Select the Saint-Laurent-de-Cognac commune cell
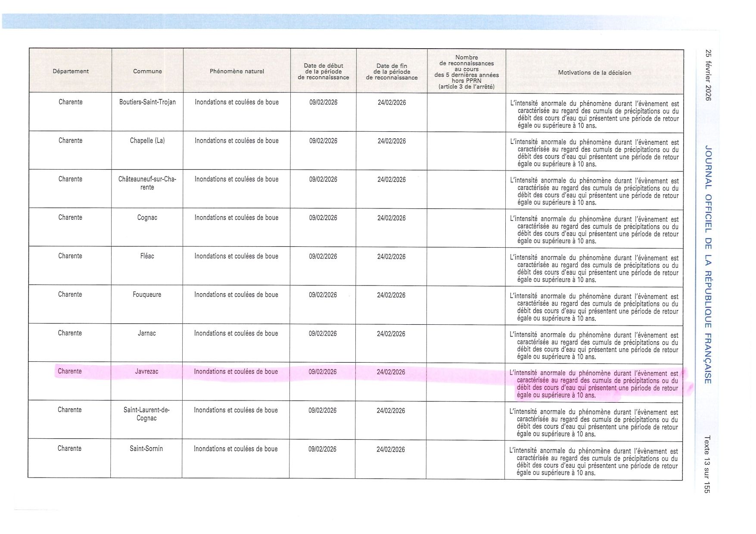 pyautogui.click(x=146, y=414)
